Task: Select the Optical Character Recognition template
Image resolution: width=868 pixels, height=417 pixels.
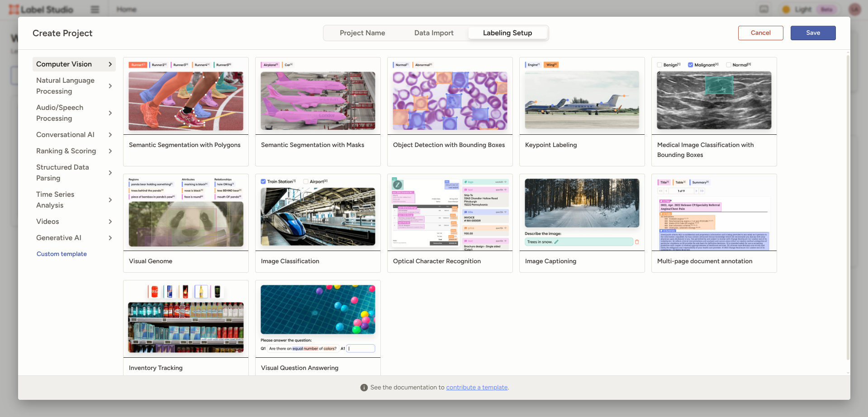Action: coord(450,223)
